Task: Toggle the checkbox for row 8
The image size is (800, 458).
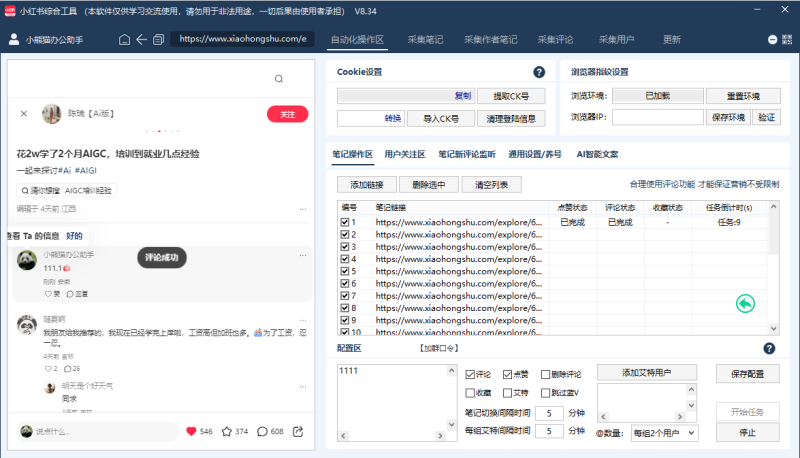Action: [345, 308]
